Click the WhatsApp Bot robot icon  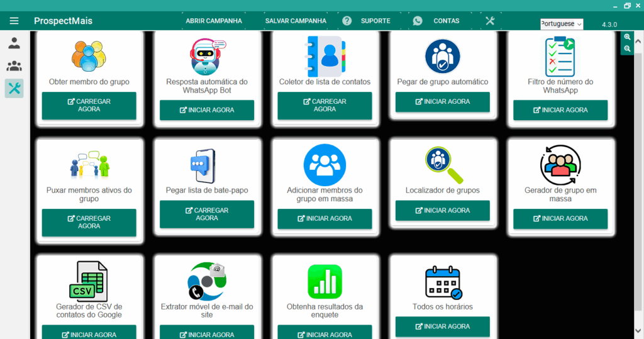[208, 55]
